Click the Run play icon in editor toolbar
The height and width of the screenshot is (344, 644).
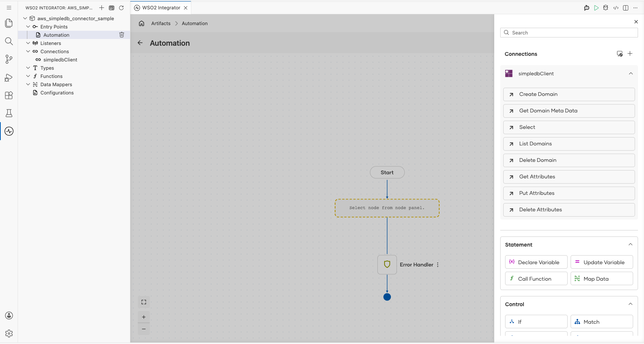point(596,8)
